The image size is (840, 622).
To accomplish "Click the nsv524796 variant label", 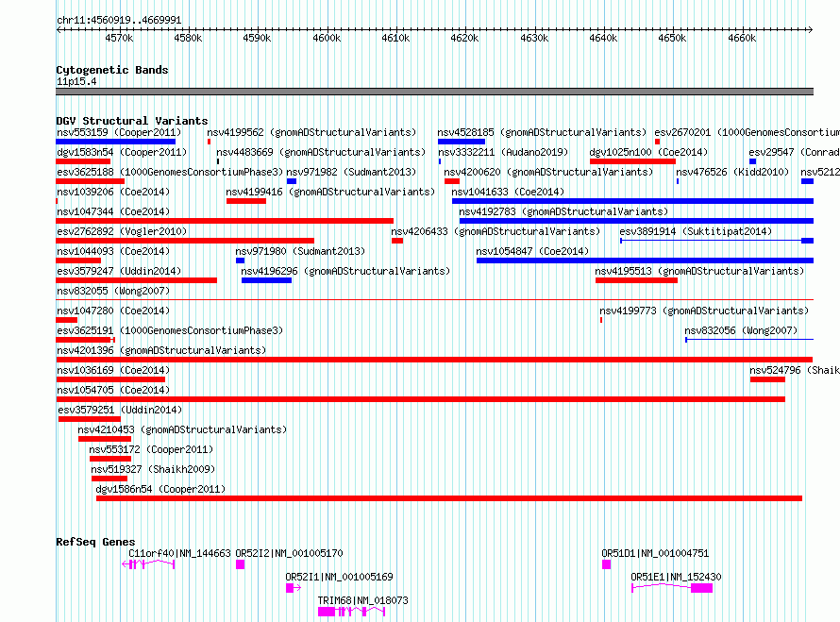I will 794,370.
